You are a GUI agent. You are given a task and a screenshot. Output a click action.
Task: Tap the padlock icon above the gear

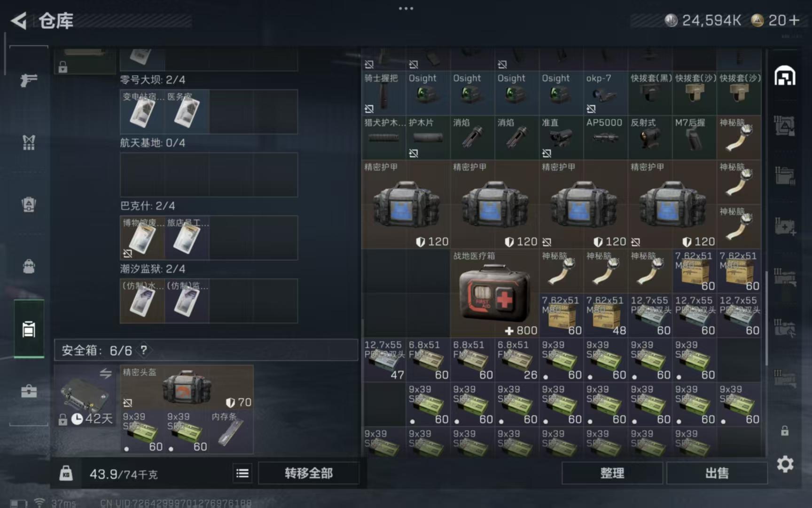pyautogui.click(x=785, y=431)
